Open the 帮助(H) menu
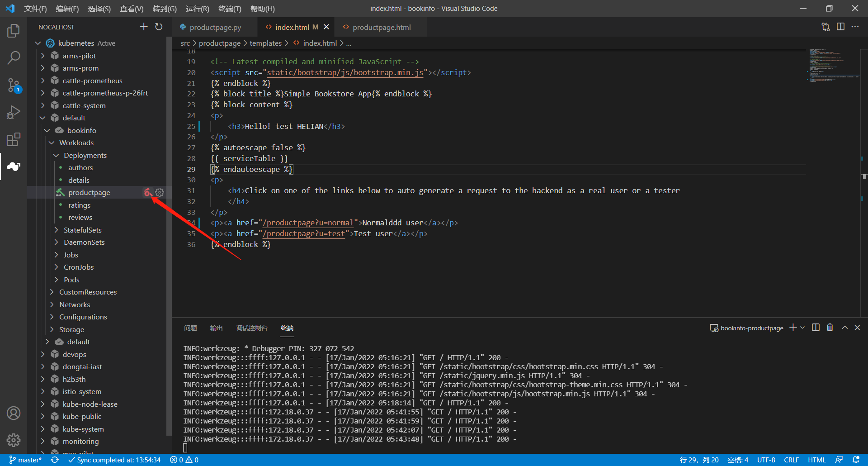Screen dimensions: 868x466 point(262,9)
